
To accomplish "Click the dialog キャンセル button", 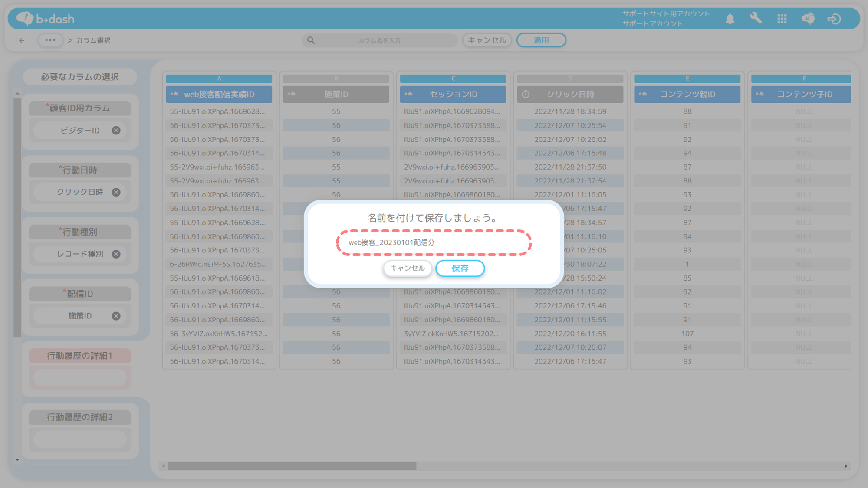I will 407,269.
